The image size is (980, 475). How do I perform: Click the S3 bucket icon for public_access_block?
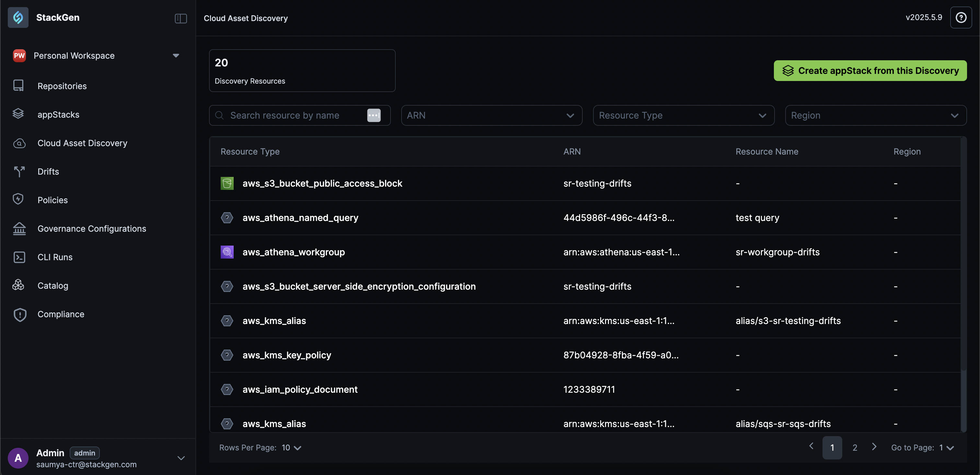click(x=227, y=183)
